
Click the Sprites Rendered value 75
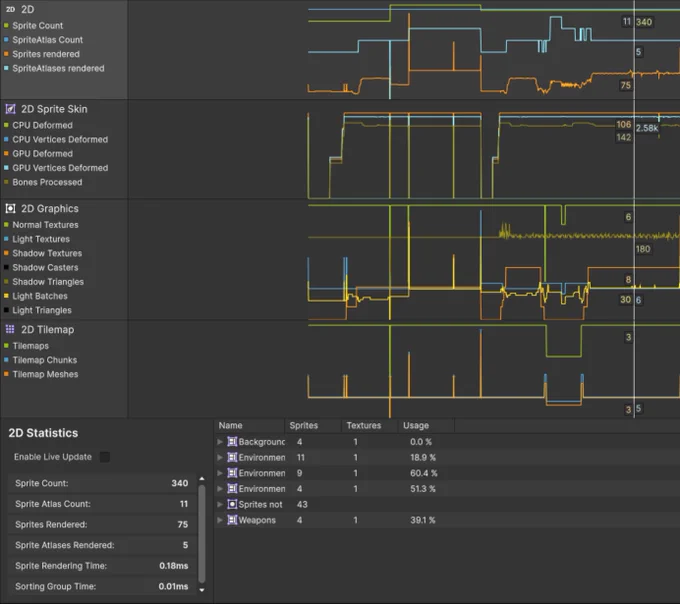click(x=183, y=524)
